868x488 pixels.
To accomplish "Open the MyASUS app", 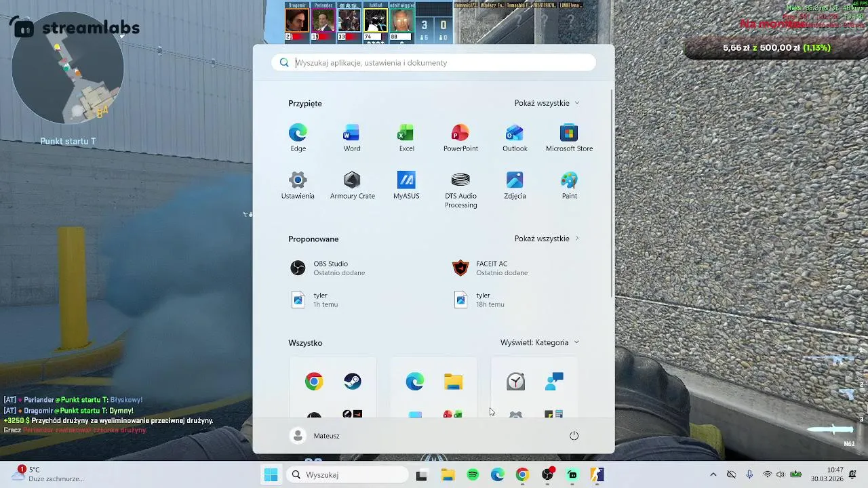I will [x=406, y=186].
